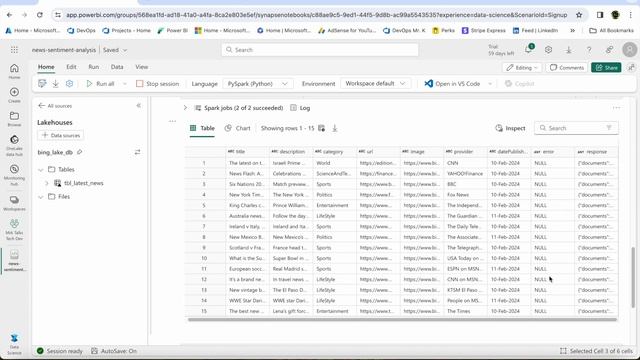The width and height of the screenshot is (640, 360).
Task: Click Stop session button
Action: click(x=158, y=84)
